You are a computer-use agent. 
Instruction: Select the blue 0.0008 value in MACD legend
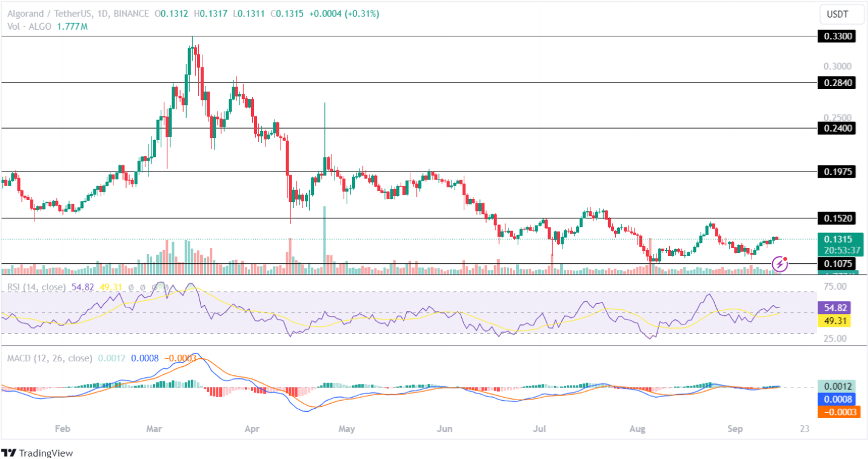tap(145, 358)
